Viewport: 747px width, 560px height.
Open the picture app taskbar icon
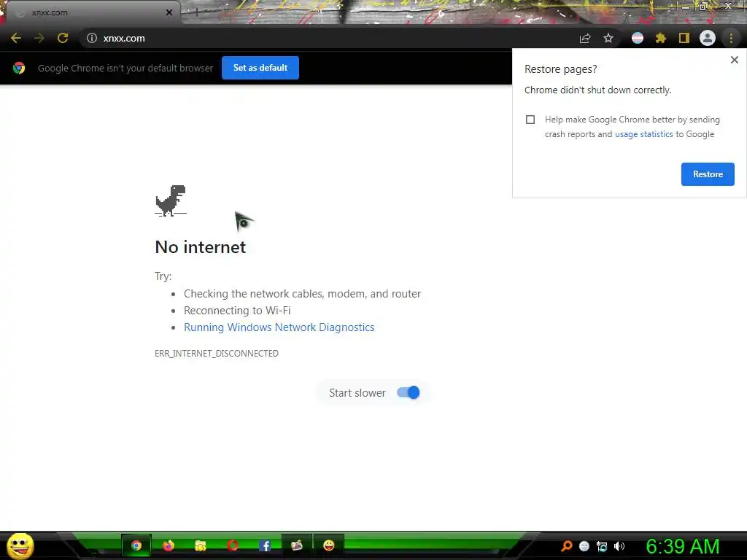297,545
